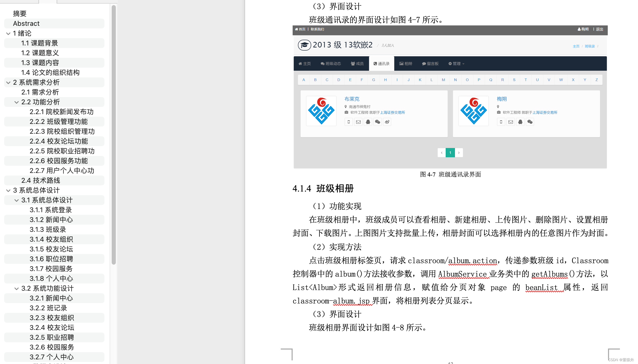Click 布莱克's email envelope icon
This screenshot has width=638, height=364.
coord(358,122)
